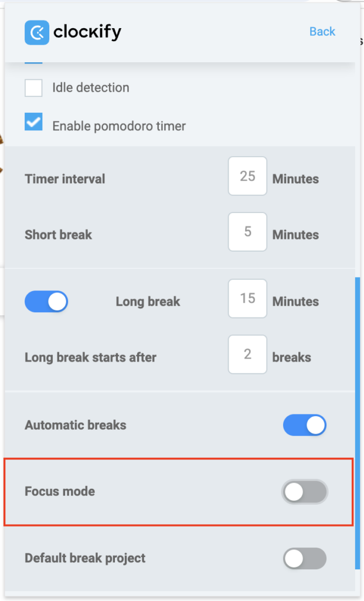Select the Short break minutes field

tap(247, 232)
